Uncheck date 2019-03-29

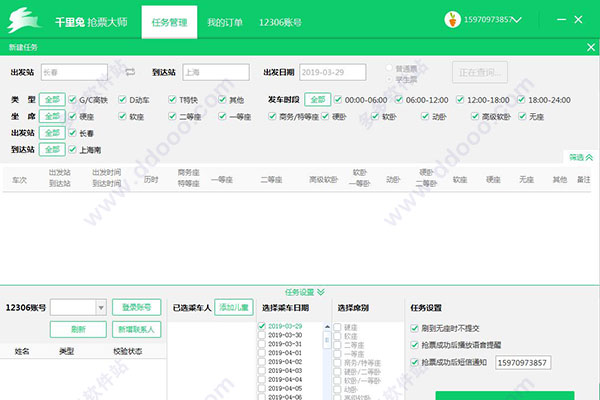coord(262,326)
